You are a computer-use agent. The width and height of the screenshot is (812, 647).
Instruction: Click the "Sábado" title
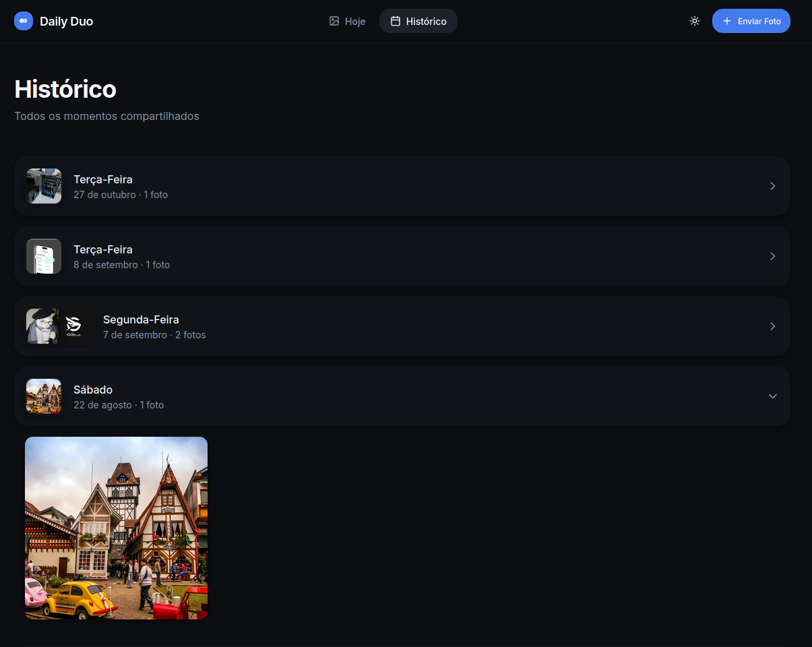click(x=93, y=390)
